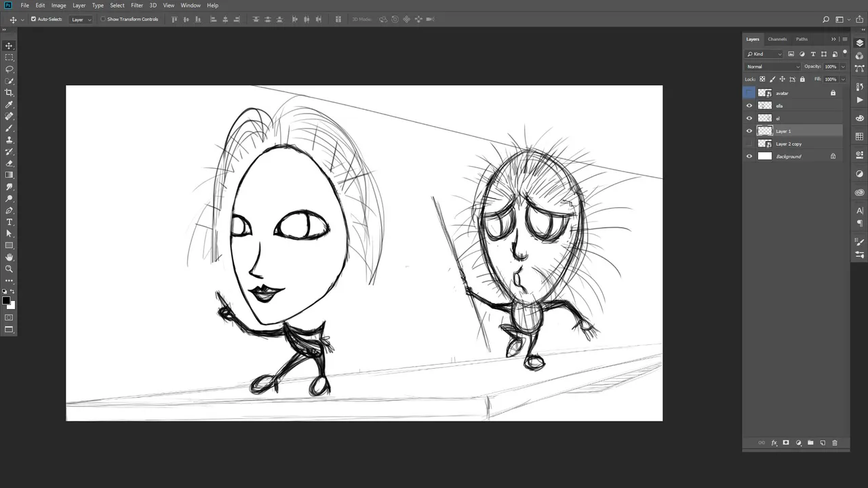Click the Lock position icon

(782, 79)
